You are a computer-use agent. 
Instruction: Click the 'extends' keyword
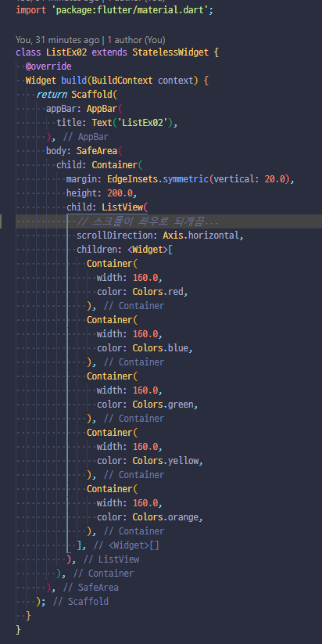[x=109, y=52]
